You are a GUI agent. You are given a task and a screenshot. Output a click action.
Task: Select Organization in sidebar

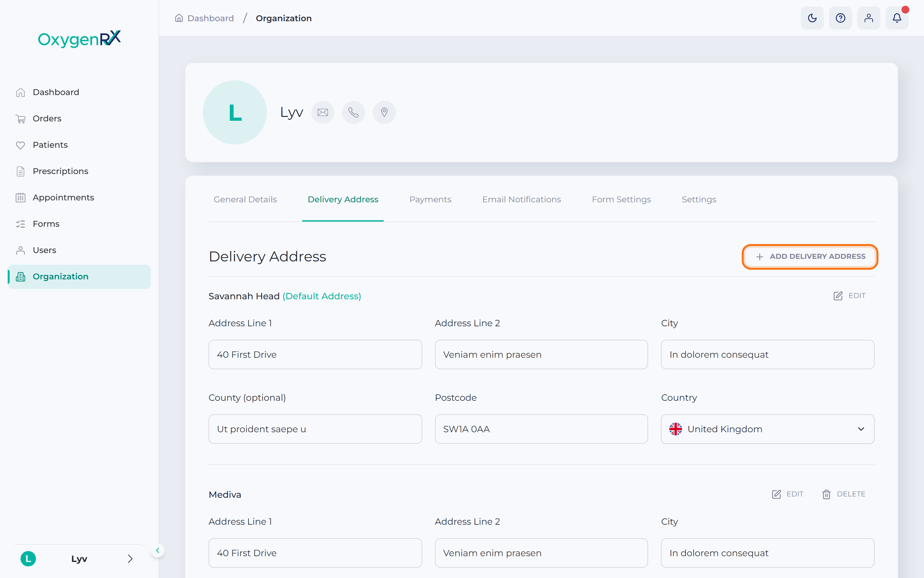pyautogui.click(x=79, y=277)
